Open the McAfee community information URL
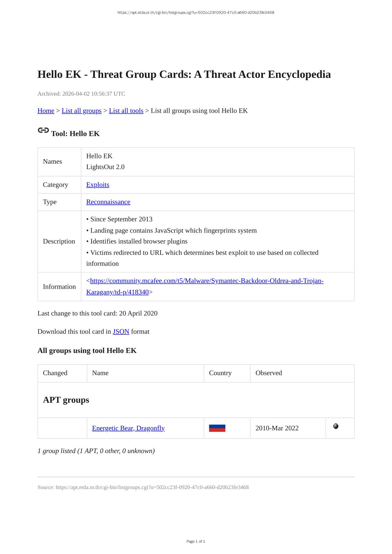The image size is (392, 554). 206,281
